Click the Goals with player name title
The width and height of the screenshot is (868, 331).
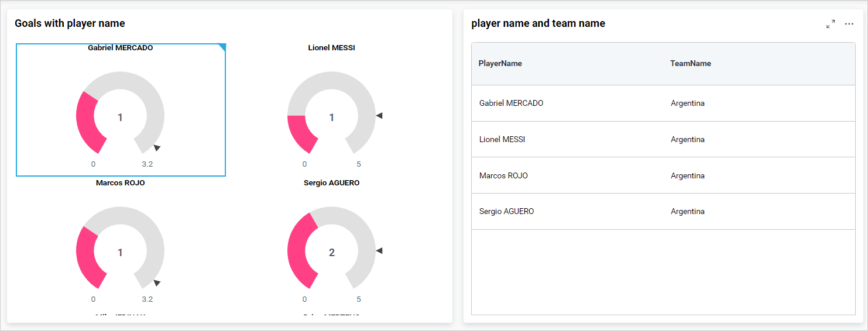pyautogui.click(x=70, y=23)
